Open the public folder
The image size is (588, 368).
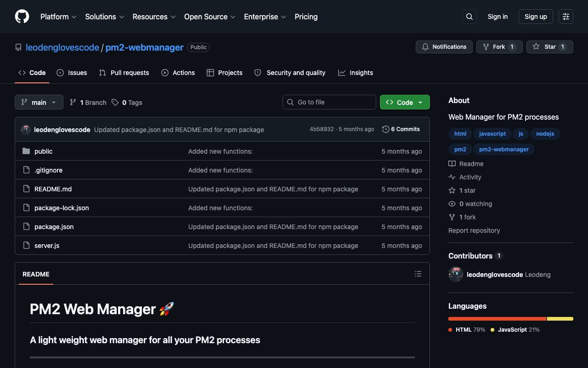(43, 151)
